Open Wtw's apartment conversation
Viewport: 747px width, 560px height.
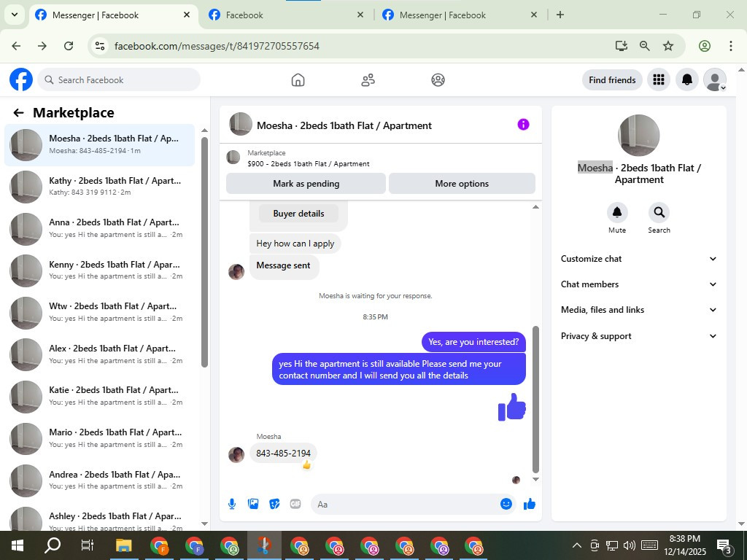click(99, 312)
